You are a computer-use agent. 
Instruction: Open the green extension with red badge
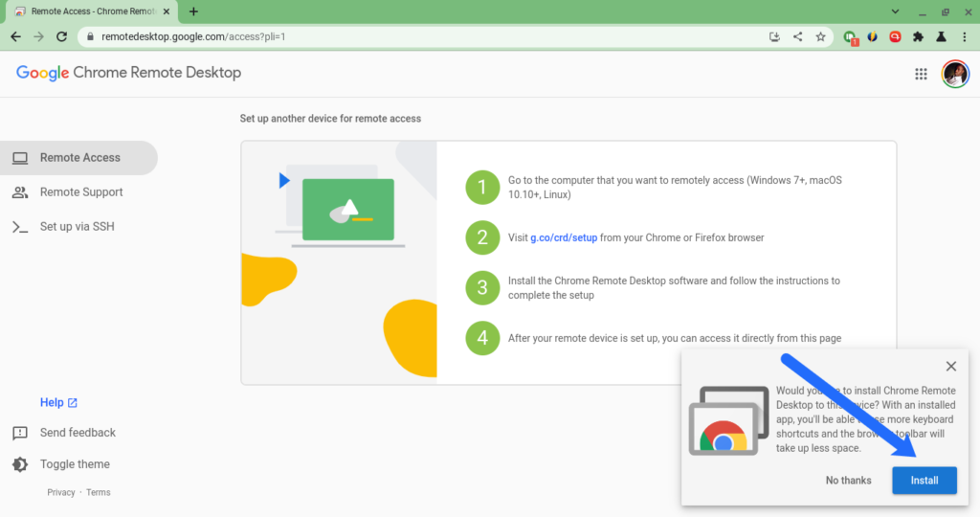pos(850,37)
